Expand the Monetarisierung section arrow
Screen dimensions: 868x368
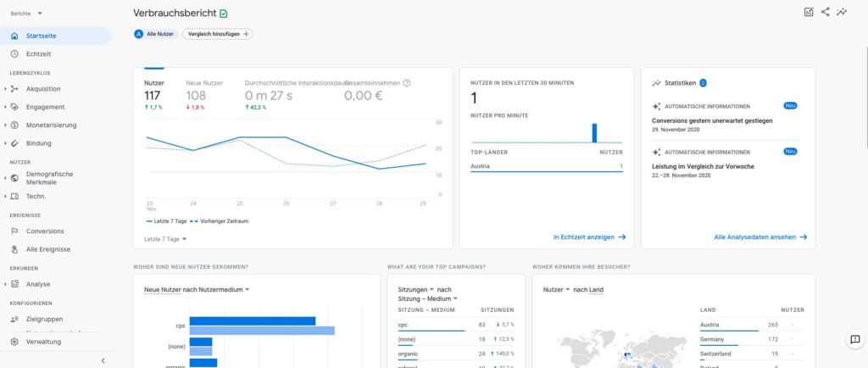(x=5, y=125)
